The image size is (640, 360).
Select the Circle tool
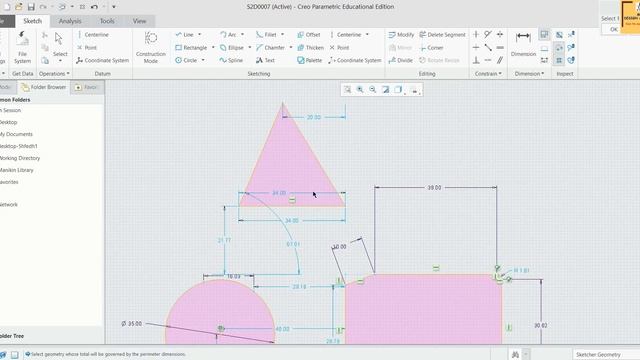186,60
